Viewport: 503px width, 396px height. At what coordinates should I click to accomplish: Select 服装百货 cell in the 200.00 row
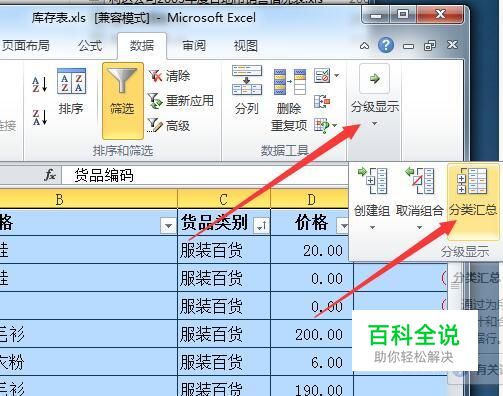(x=224, y=334)
